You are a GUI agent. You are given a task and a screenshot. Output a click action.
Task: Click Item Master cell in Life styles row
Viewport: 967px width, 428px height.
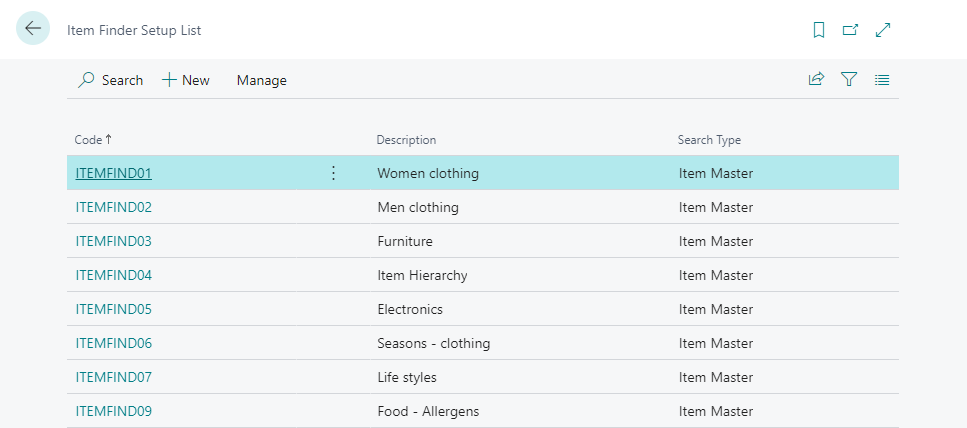tap(715, 377)
